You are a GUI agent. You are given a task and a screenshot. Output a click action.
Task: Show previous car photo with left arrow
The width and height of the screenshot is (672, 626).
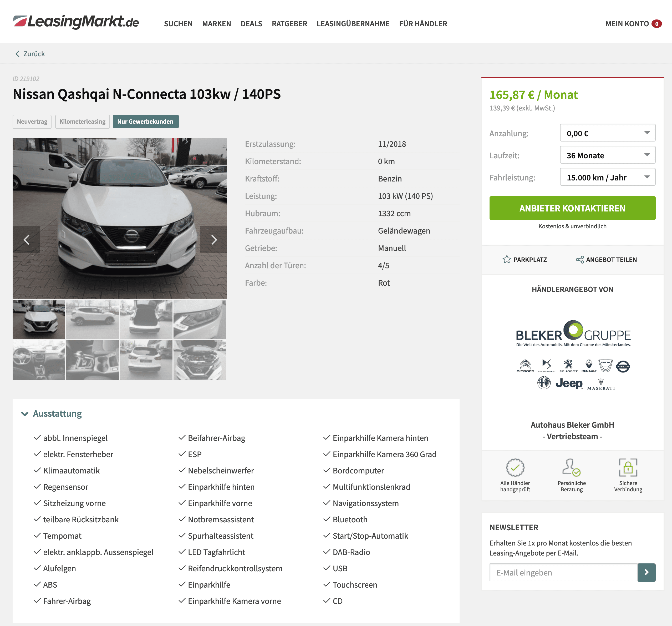click(x=26, y=239)
